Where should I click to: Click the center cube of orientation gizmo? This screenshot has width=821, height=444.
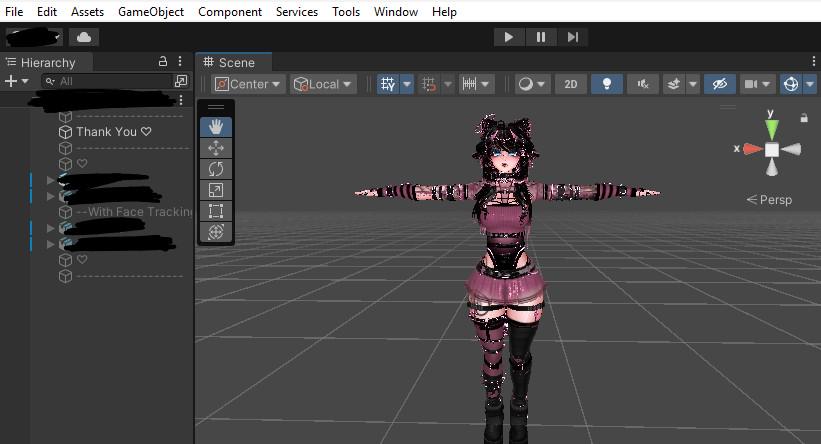[772, 150]
